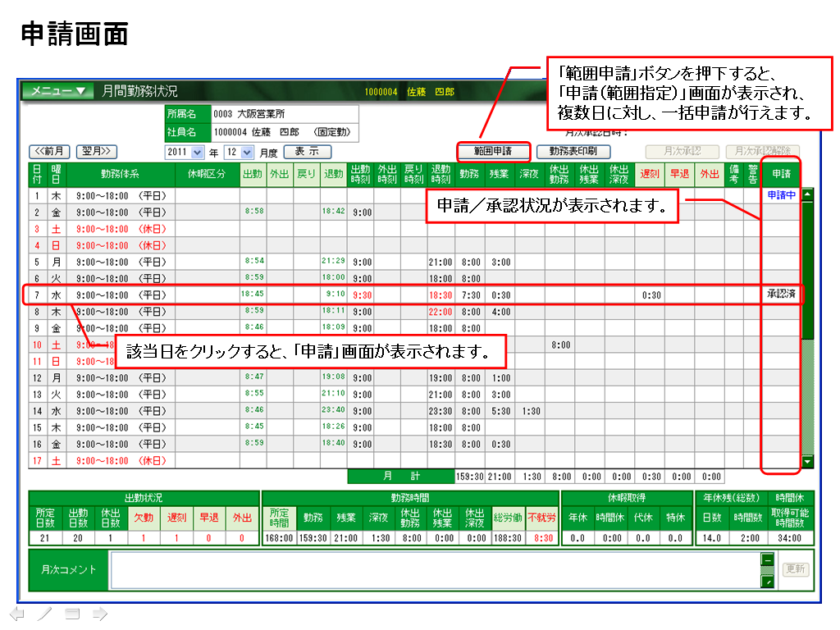
Task: Click the 月次承認 button
Action: coord(682,152)
